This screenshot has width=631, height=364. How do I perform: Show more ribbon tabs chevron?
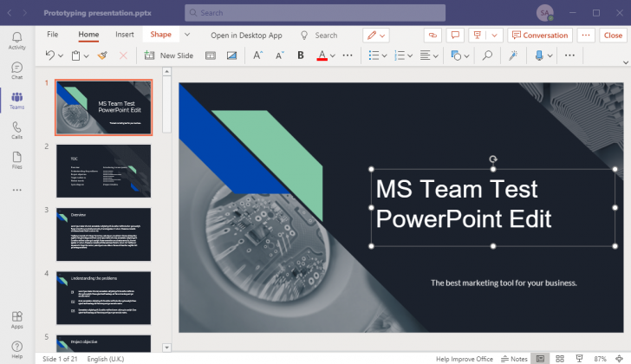(187, 35)
